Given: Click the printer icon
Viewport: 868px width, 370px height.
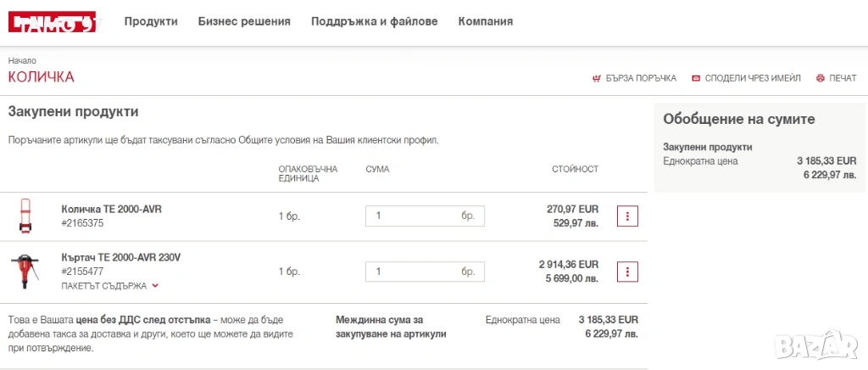Looking at the screenshot, I should pyautogui.click(x=820, y=78).
